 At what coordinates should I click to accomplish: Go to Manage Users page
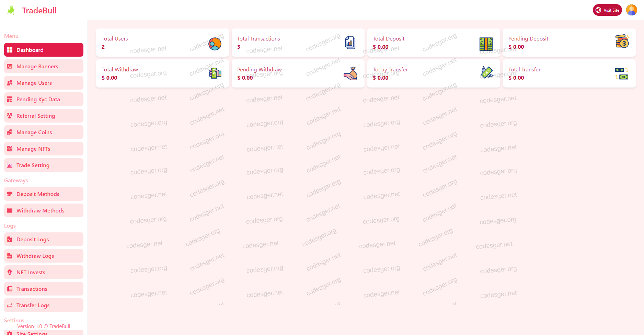(x=44, y=83)
